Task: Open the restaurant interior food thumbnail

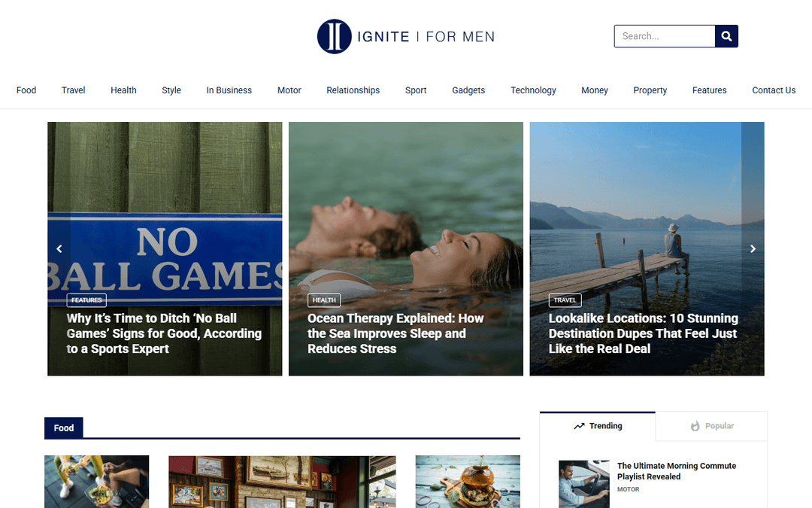Action: (x=282, y=482)
